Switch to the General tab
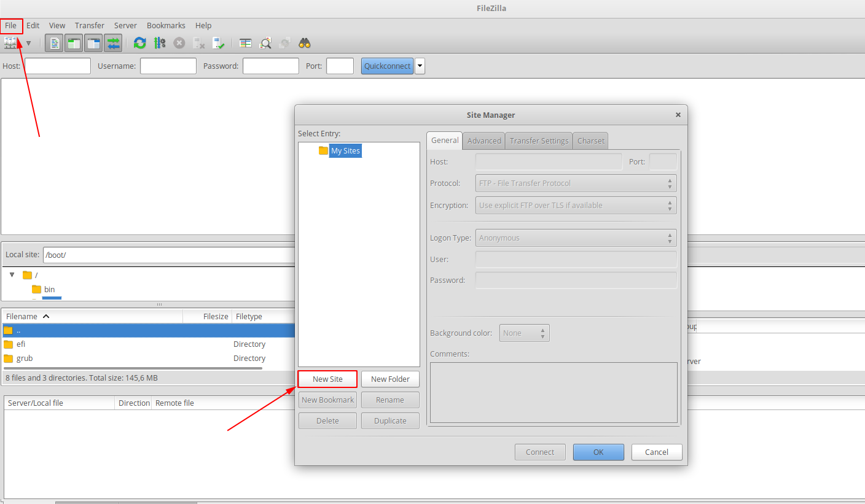865x504 pixels. click(445, 140)
